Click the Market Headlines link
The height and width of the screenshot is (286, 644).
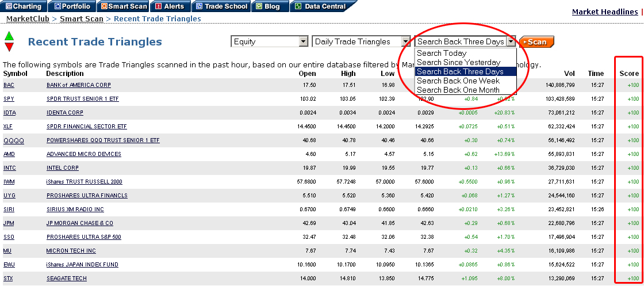(604, 12)
